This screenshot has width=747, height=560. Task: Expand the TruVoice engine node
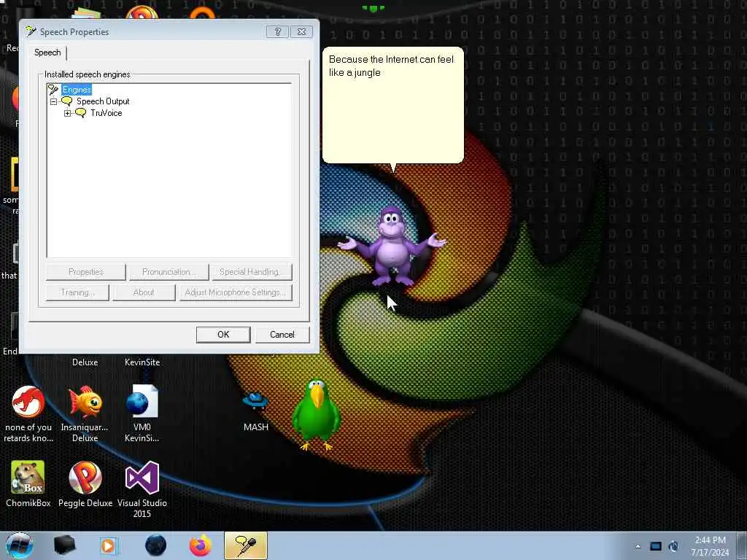point(67,113)
